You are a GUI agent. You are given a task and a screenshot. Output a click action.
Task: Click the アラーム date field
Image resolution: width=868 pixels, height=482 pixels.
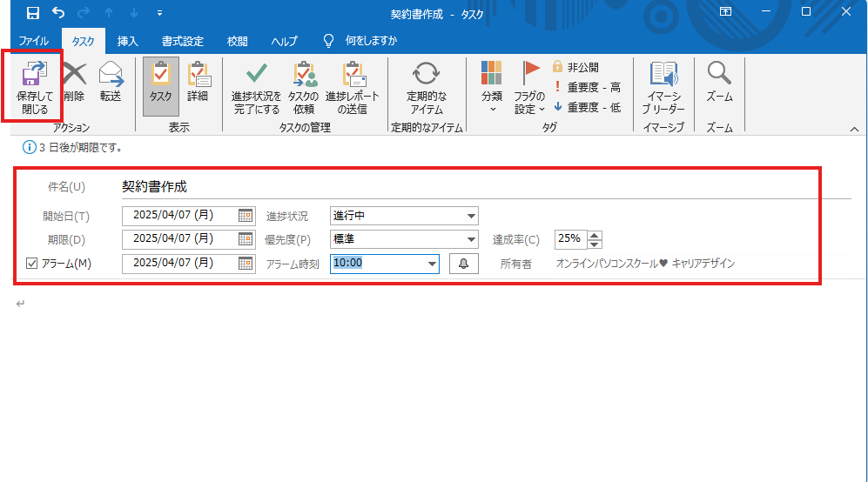tap(179, 263)
